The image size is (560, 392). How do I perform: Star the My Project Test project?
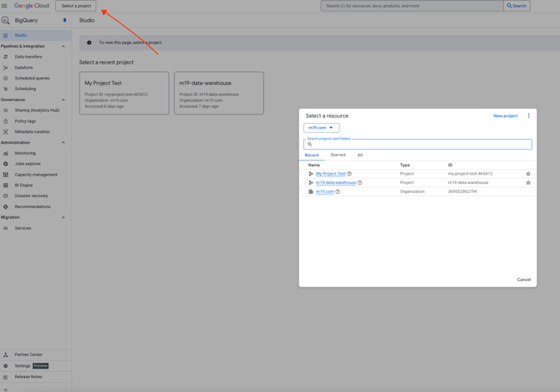point(528,174)
